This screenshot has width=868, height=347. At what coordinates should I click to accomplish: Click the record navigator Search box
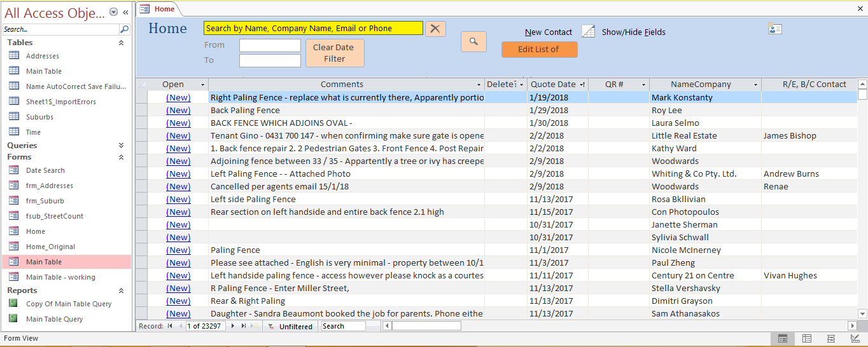point(343,326)
